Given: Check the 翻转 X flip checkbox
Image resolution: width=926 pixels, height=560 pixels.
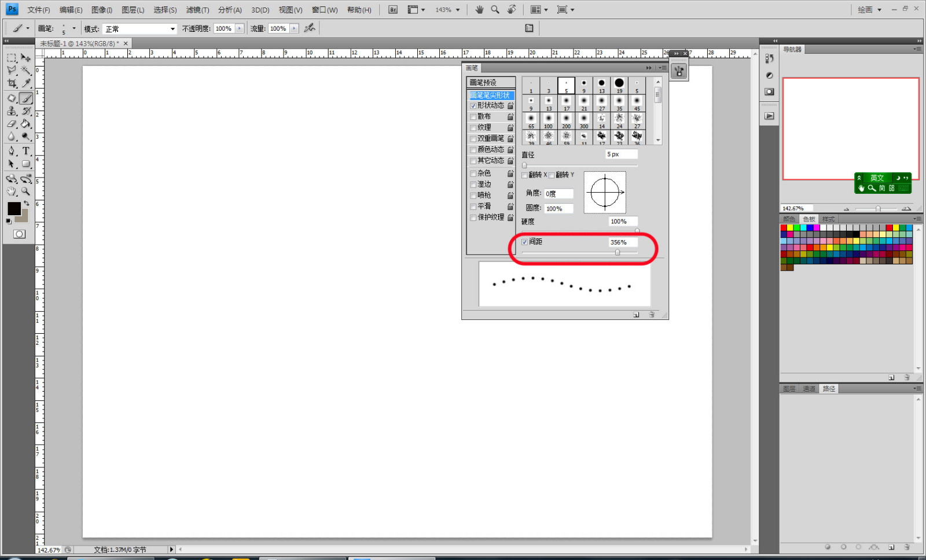Looking at the screenshot, I should click(x=525, y=175).
